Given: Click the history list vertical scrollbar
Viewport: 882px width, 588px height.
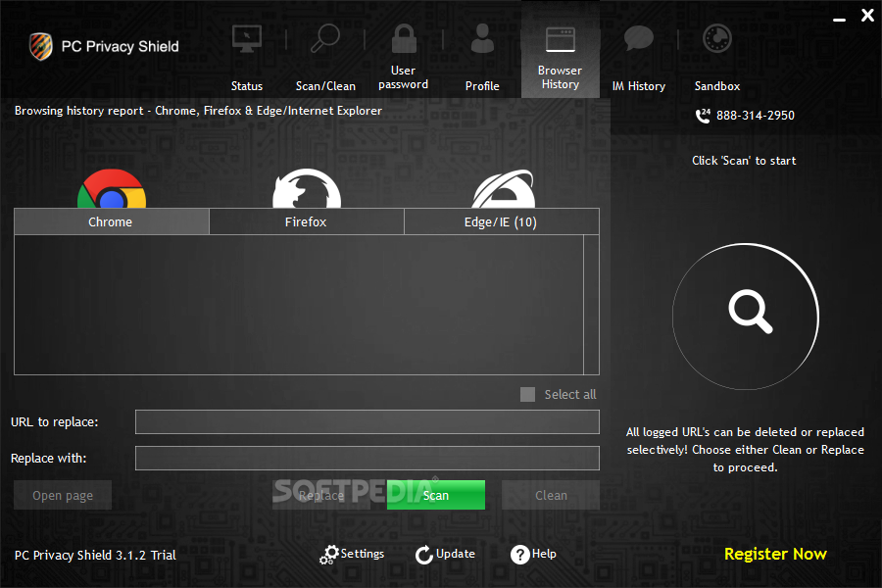Looking at the screenshot, I should tap(591, 305).
